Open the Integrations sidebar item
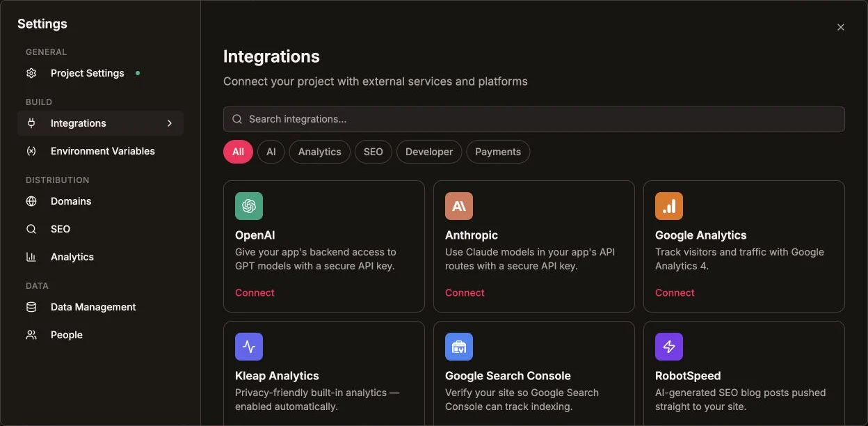Viewport: 868px width, 426px height. tap(100, 123)
